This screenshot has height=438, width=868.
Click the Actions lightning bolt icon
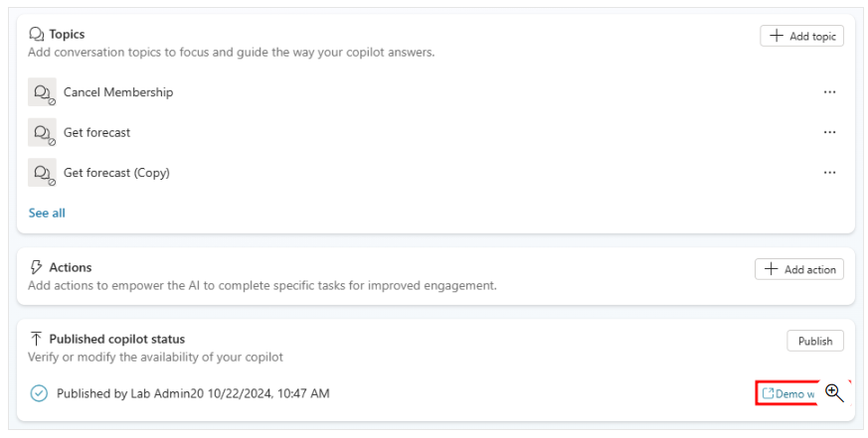[37, 267]
